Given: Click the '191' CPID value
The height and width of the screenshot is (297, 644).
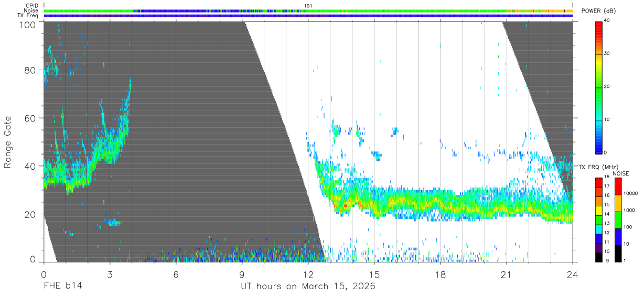Looking at the screenshot, I should point(308,6).
